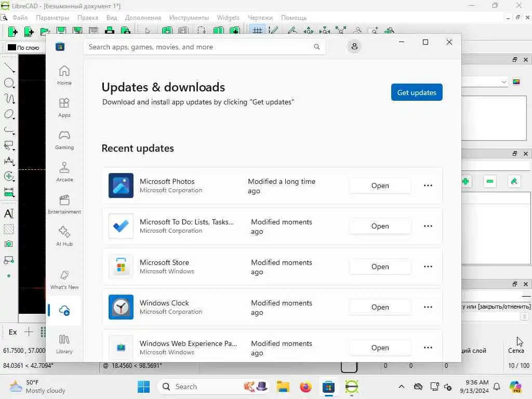
Task: Toggle Exclusive snap mode Ex in LibreCAD
Action: coord(12,332)
